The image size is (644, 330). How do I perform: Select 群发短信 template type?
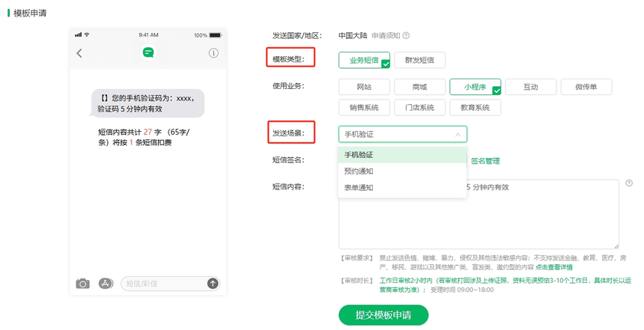420,60
